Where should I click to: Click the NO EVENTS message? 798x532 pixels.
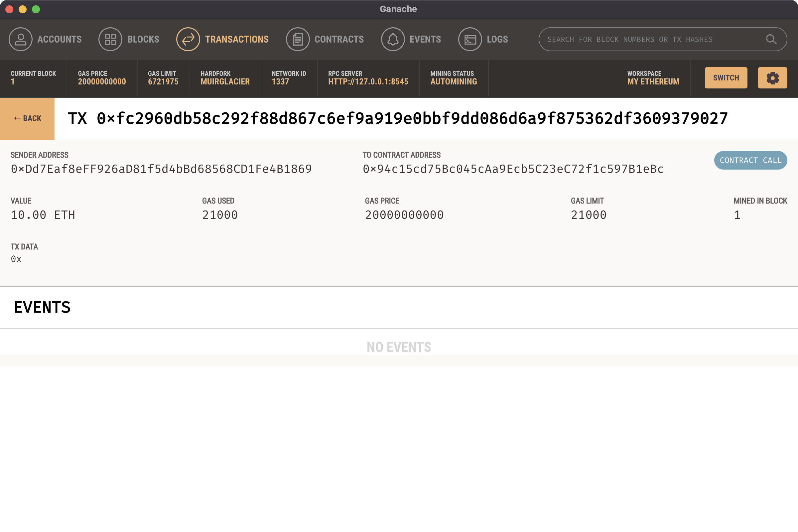coord(399,347)
